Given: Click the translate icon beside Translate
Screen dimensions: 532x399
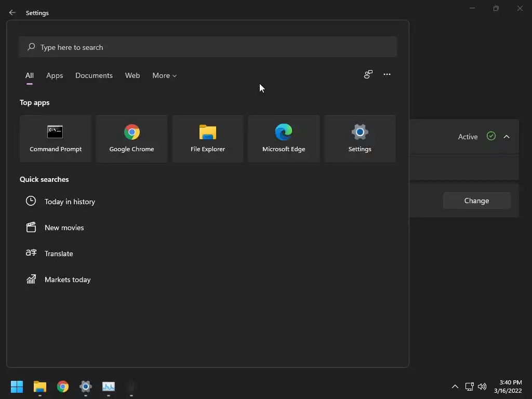Looking at the screenshot, I should point(31,253).
